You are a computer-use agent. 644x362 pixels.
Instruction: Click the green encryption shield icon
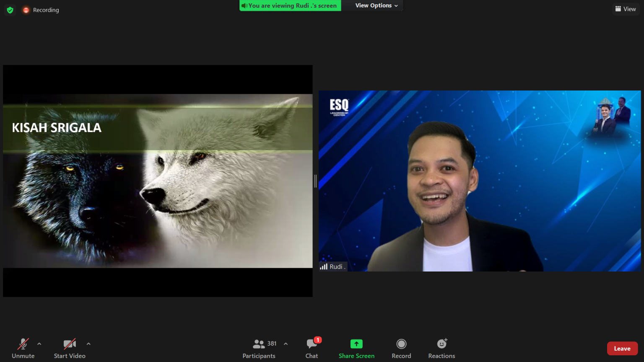pos(10,10)
